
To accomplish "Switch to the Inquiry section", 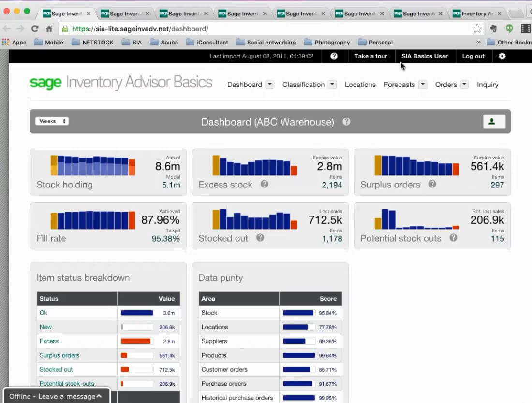I will (x=487, y=85).
